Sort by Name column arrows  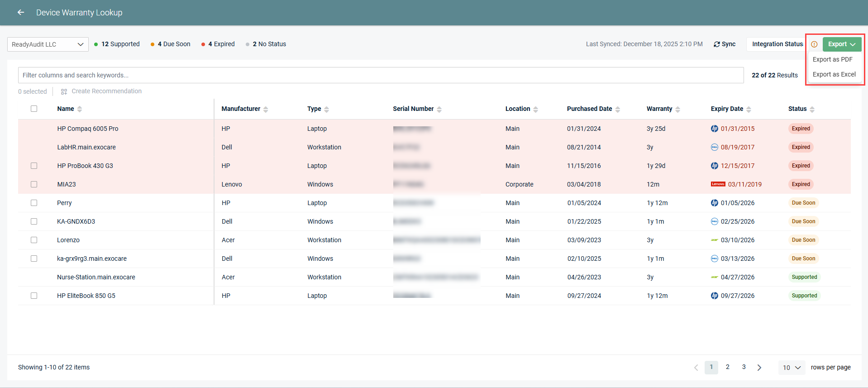pyautogui.click(x=80, y=109)
